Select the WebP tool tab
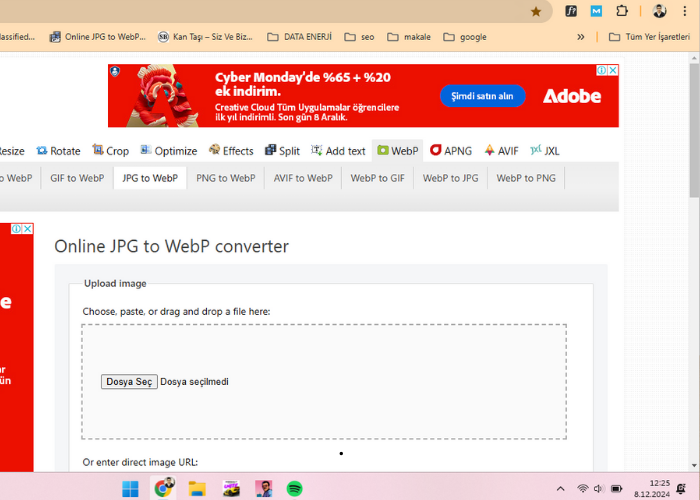 click(398, 151)
